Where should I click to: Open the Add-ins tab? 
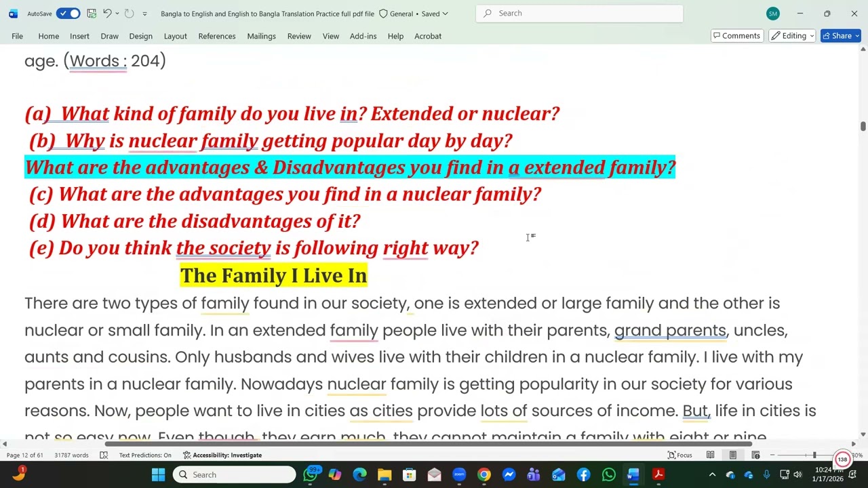click(x=363, y=36)
